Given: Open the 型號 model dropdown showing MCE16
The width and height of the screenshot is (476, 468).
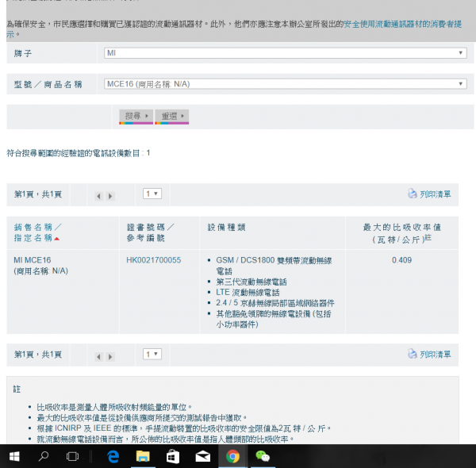Looking at the screenshot, I should tap(285, 84).
